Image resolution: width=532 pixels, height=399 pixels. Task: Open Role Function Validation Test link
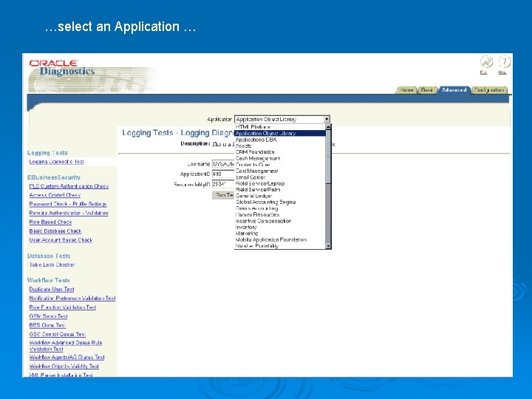62,307
